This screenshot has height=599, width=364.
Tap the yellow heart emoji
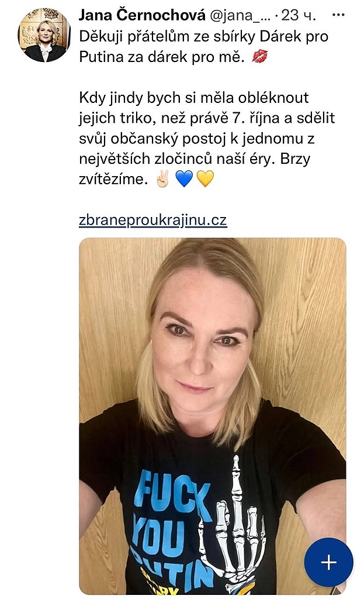pyautogui.click(x=205, y=179)
